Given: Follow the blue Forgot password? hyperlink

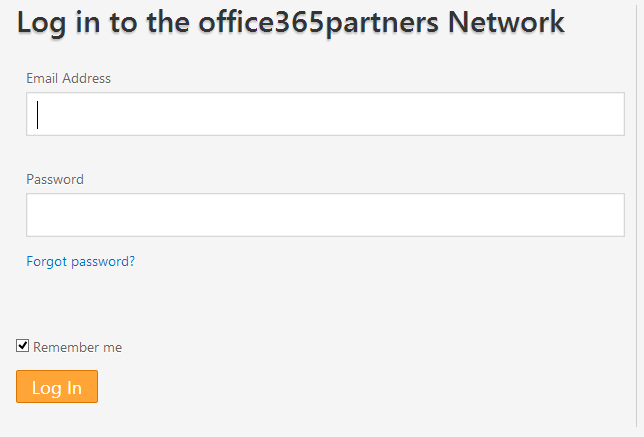Looking at the screenshot, I should click(x=80, y=261).
